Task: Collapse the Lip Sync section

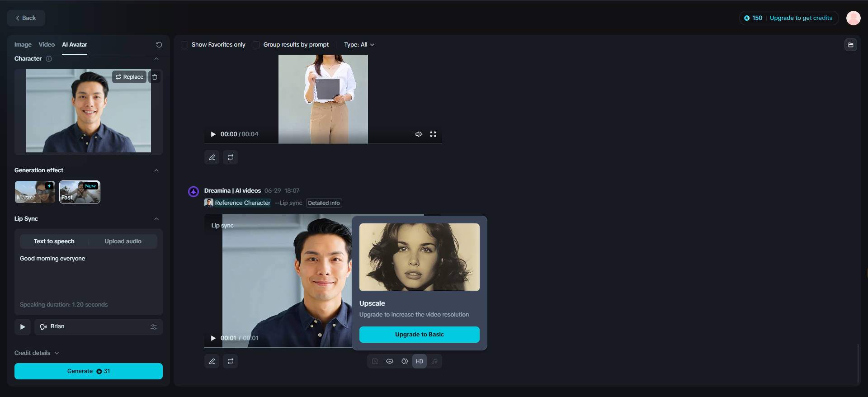Action: [156, 219]
